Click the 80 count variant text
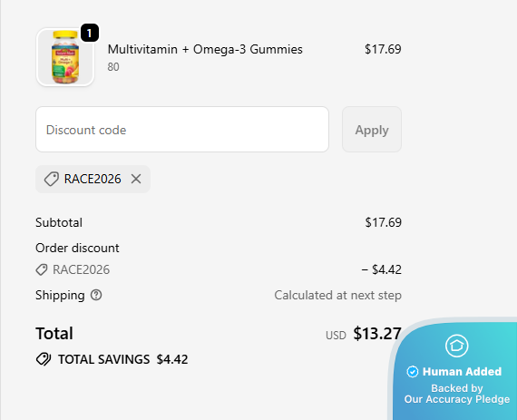The height and width of the screenshot is (420, 517). (113, 67)
